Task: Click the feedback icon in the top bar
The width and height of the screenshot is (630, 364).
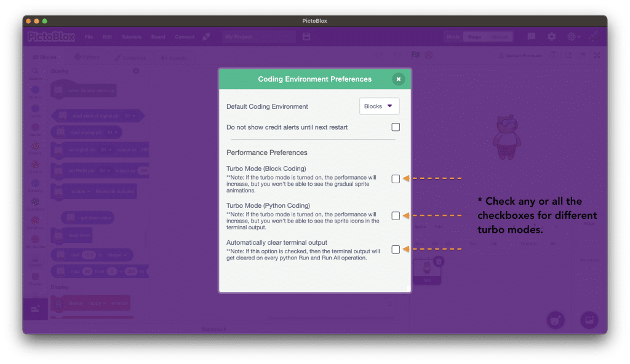Action: point(532,37)
